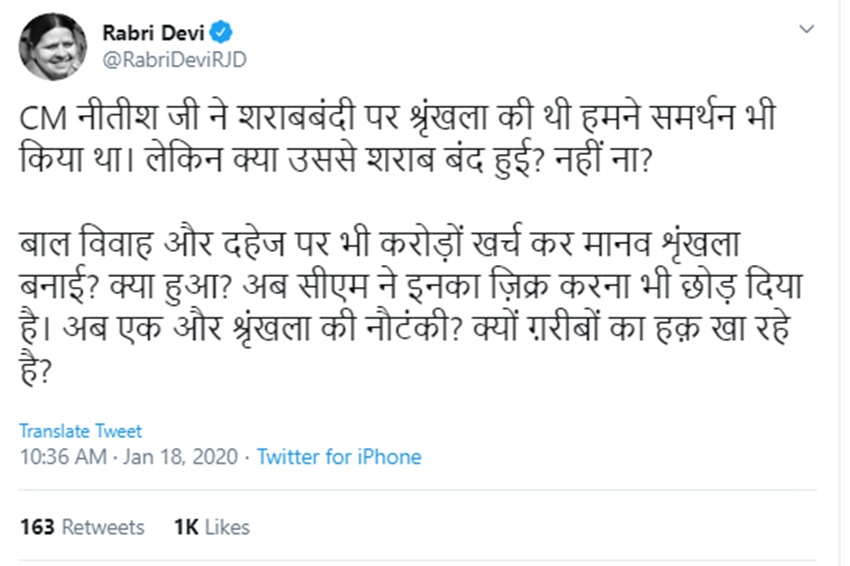
Task: Open the tweet options chevron menu
Action: pyautogui.click(x=808, y=31)
